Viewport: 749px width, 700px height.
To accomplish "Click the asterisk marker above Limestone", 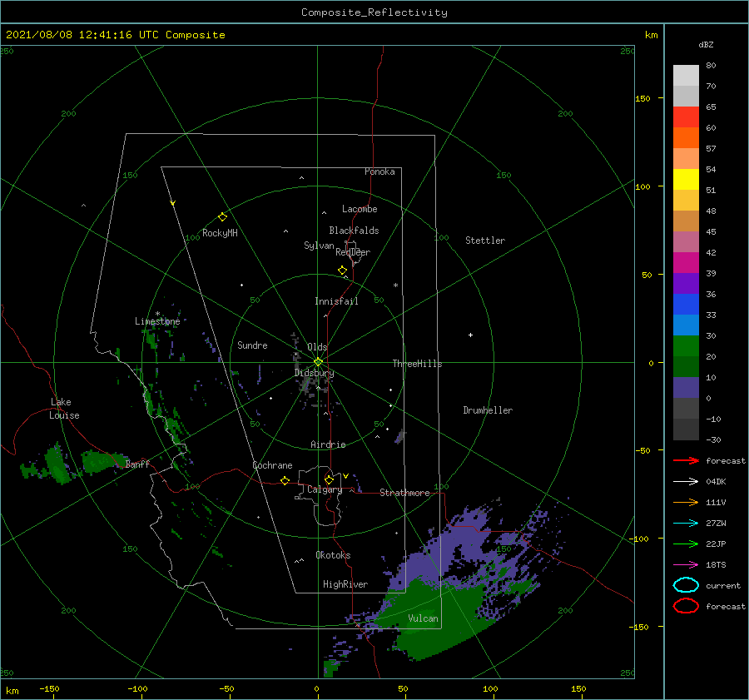I will (157, 314).
